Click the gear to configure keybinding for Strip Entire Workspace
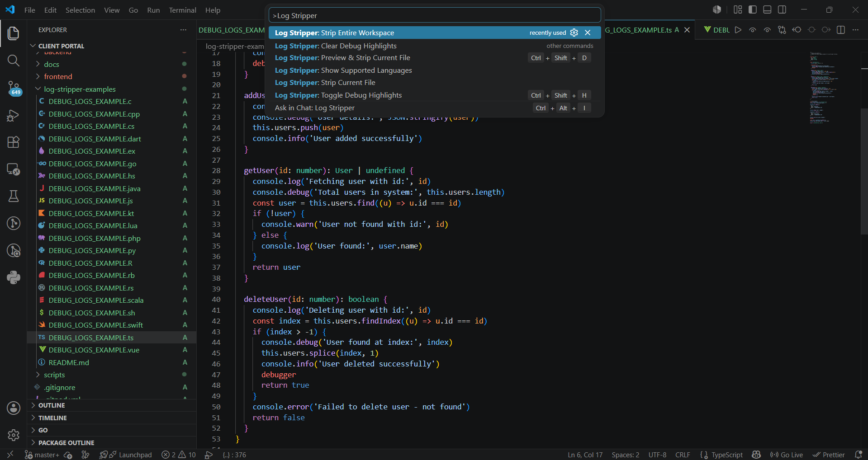868x460 pixels. tap(574, 33)
